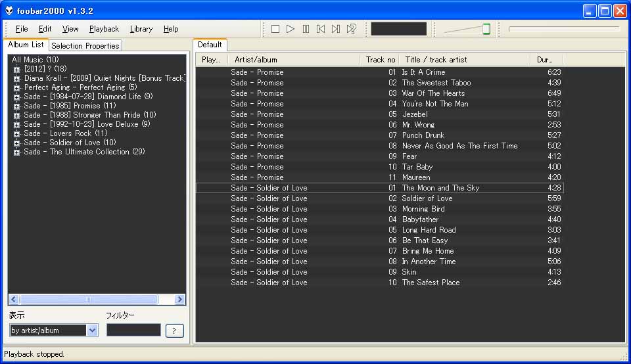Start playback with the Play button
Viewport: 631px width, 364px height.
click(290, 29)
